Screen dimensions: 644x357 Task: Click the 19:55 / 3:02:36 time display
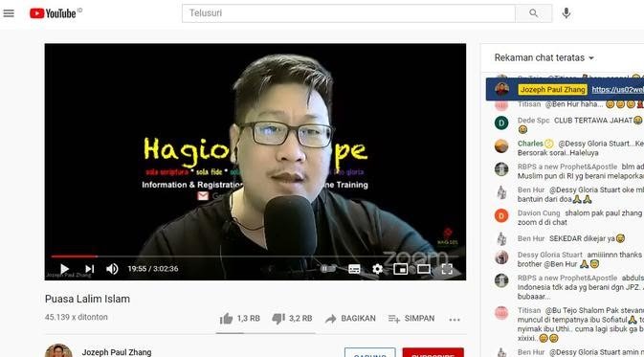click(x=153, y=269)
